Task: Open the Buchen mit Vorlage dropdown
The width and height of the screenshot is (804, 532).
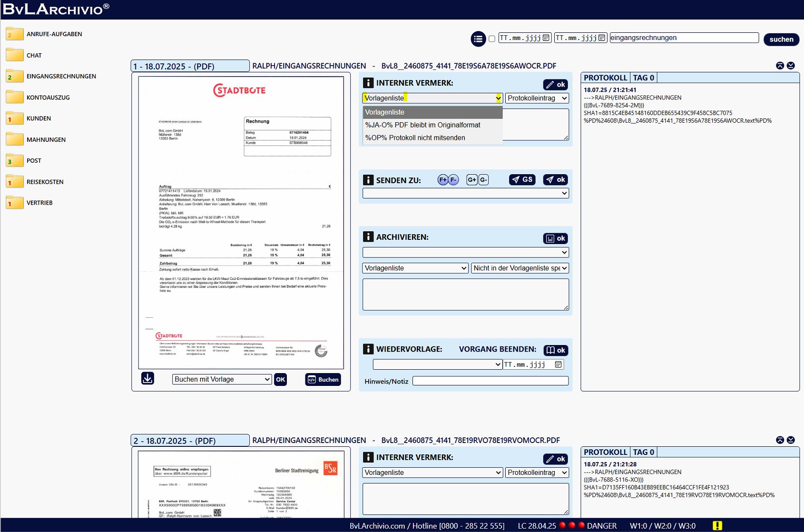Action: coord(222,379)
